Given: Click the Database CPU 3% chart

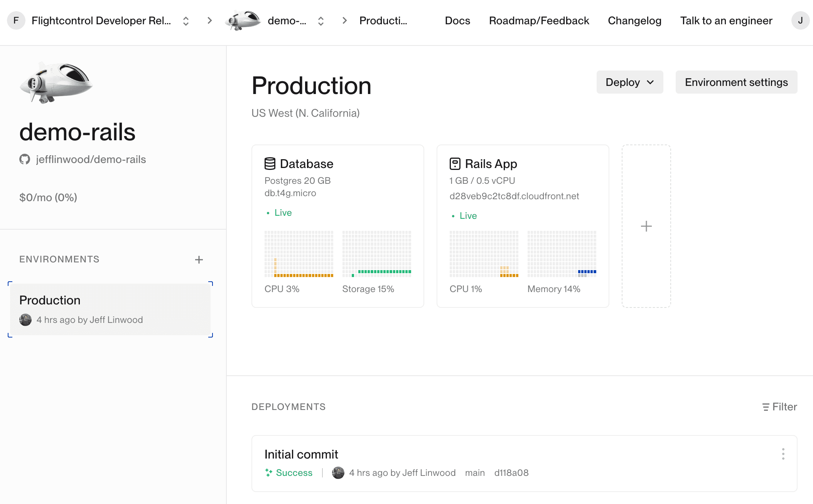Looking at the screenshot, I should [x=299, y=254].
